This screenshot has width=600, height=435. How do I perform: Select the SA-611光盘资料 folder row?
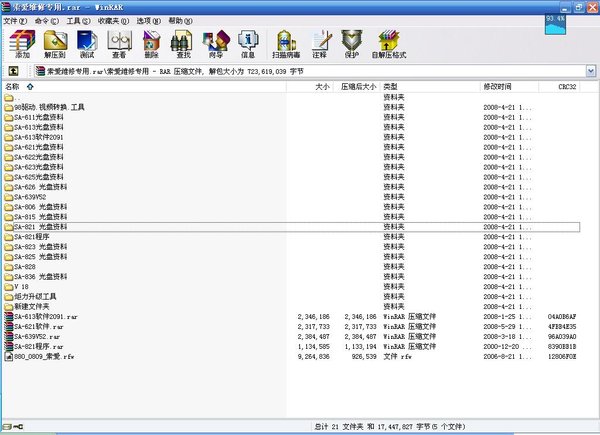[292, 117]
